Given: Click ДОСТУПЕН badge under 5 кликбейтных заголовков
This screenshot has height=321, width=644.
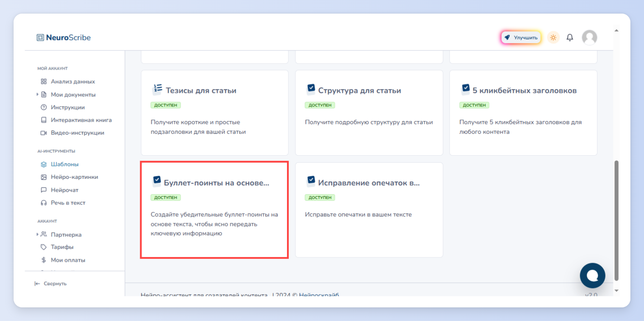Looking at the screenshot, I should tap(474, 105).
